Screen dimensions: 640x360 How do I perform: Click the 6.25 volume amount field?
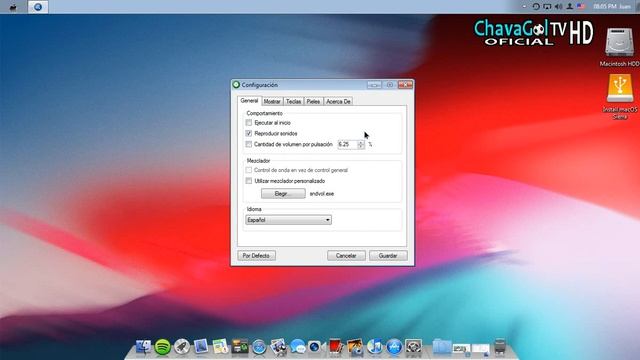pyautogui.click(x=347, y=144)
